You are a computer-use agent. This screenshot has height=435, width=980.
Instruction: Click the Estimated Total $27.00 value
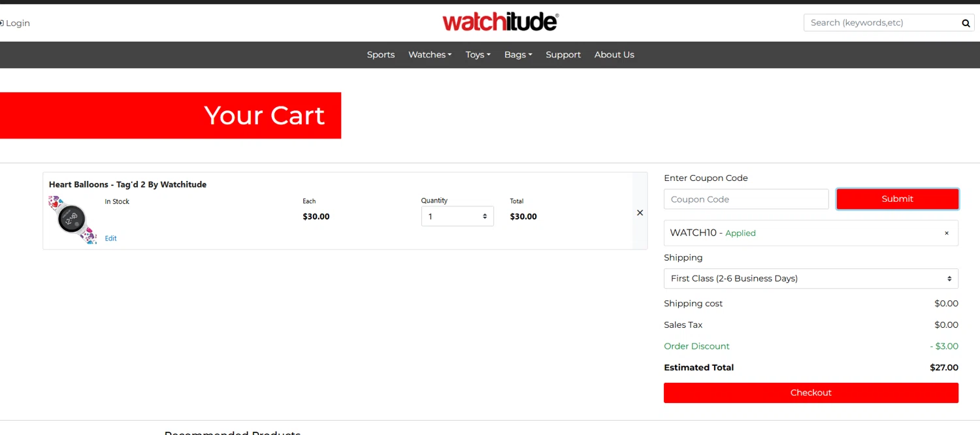pos(944,368)
